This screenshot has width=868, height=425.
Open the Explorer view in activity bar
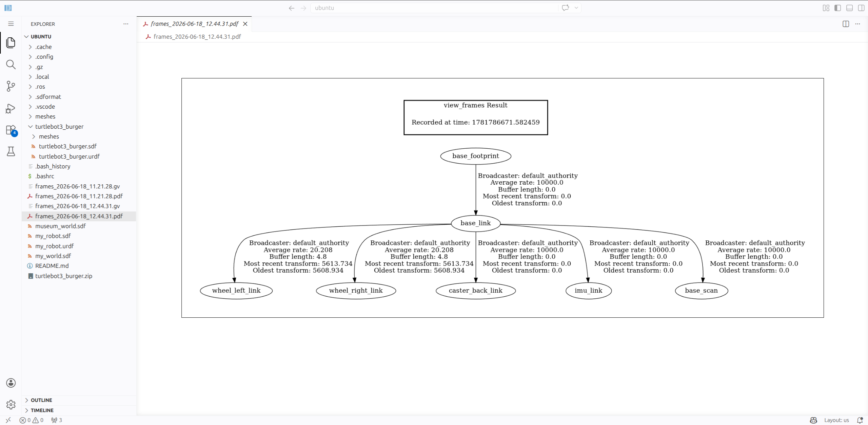(x=11, y=43)
